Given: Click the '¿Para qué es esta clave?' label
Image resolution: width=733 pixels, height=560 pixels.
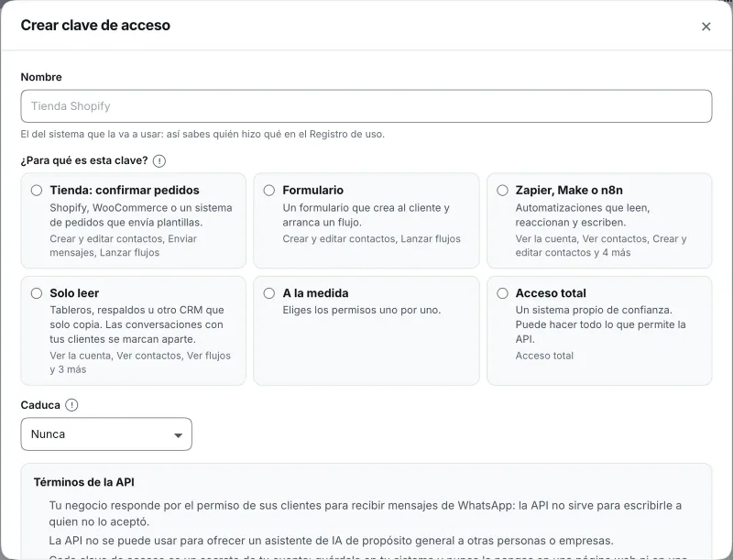Looking at the screenshot, I should coord(84,160).
